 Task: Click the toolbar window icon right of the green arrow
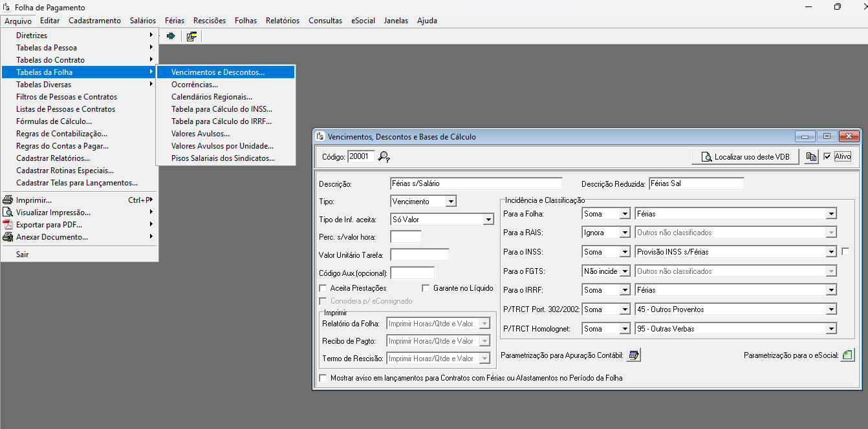(x=191, y=36)
